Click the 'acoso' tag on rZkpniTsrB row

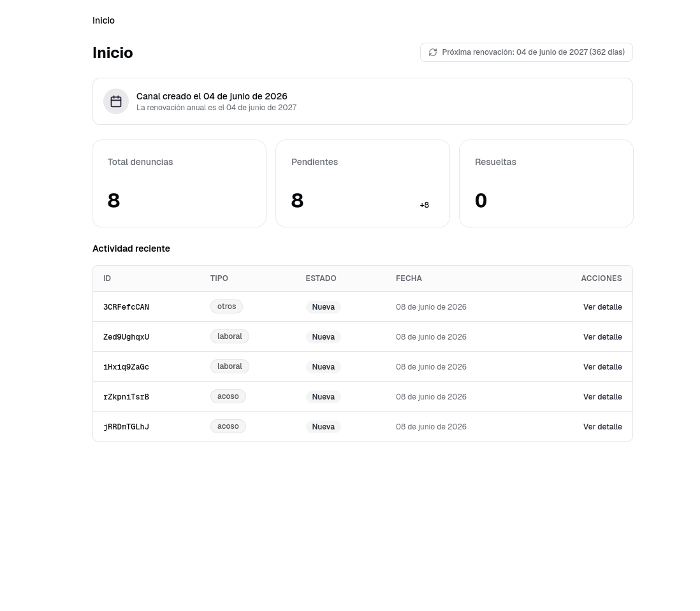tap(228, 396)
